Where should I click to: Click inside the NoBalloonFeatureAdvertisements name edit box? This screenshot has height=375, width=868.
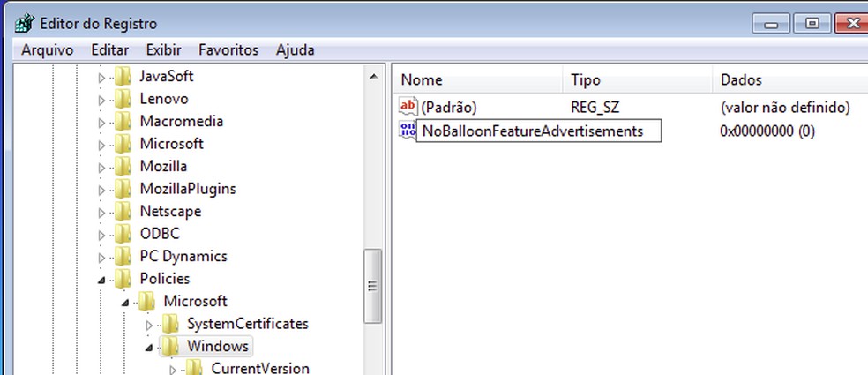[538, 131]
